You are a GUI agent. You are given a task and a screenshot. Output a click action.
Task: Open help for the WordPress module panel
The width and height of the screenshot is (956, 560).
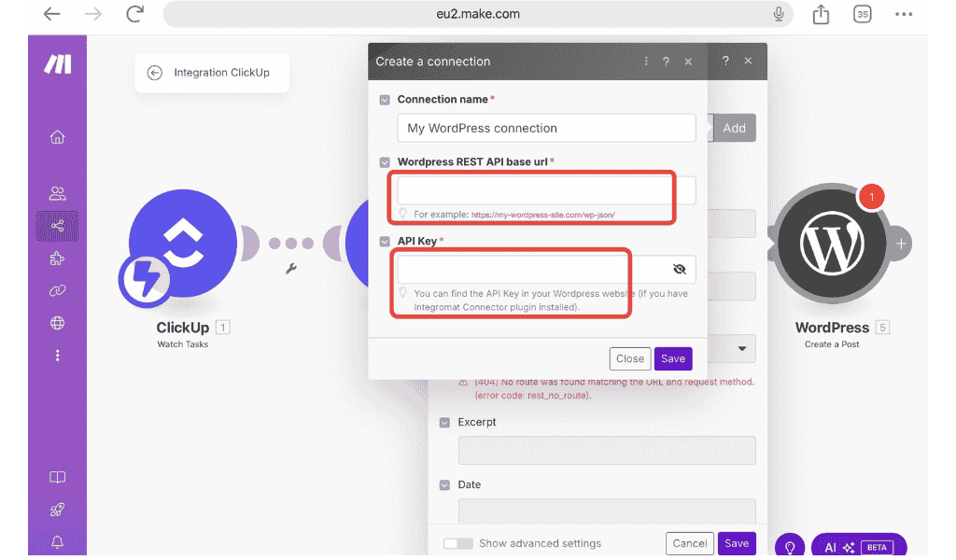(725, 61)
